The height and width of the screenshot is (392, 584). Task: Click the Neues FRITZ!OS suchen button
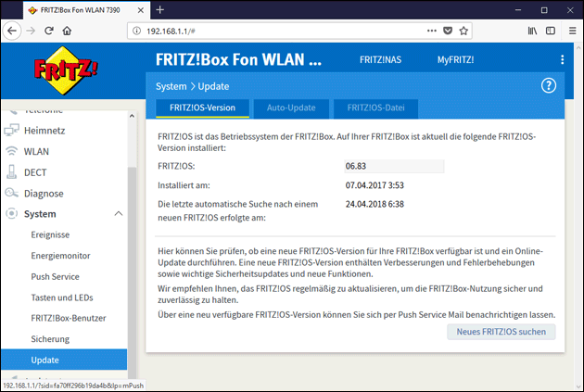tap(501, 332)
